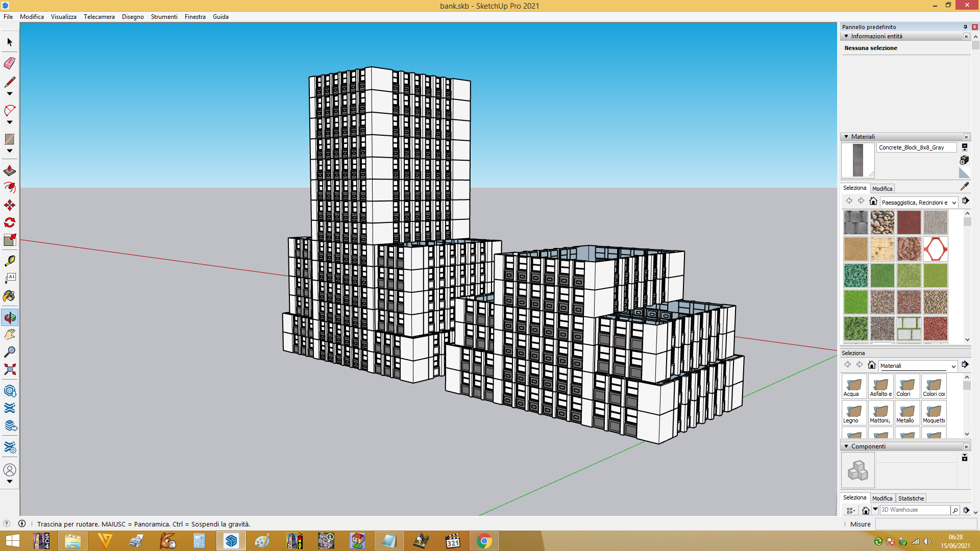Screen dimensions: 980x551
Task: Set default material blue triangle swatch
Action: (x=964, y=173)
